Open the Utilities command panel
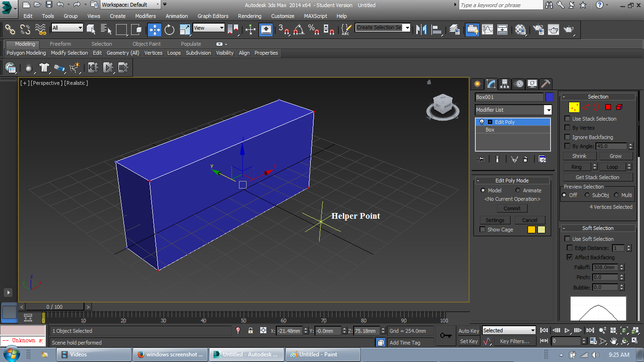The image size is (644, 362). coord(545,84)
